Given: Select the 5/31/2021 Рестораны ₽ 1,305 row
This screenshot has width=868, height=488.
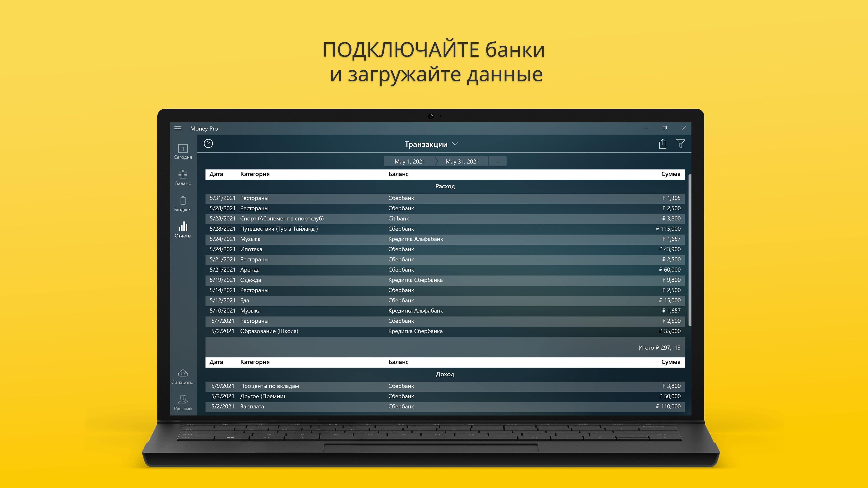Looking at the screenshot, I should [445, 198].
